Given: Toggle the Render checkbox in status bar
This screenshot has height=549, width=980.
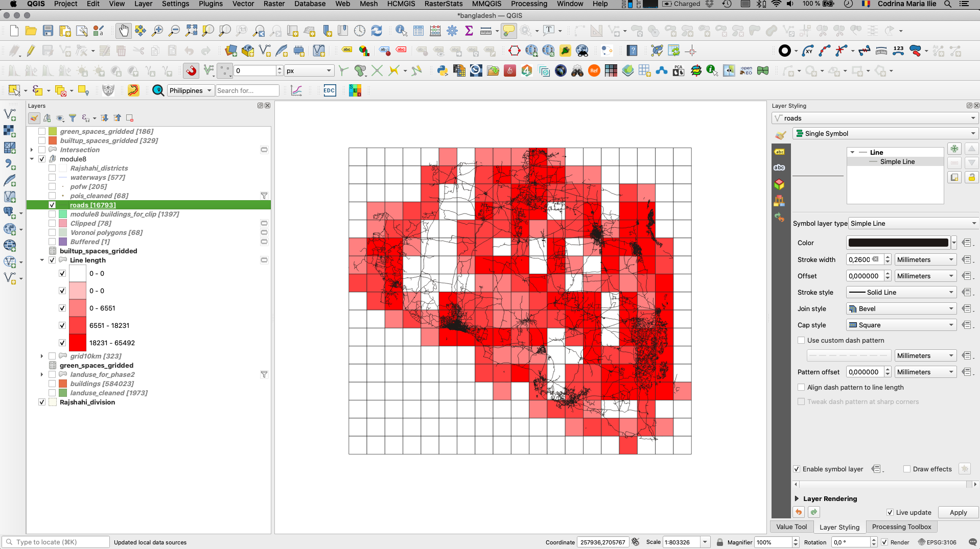Looking at the screenshot, I should coord(884,542).
